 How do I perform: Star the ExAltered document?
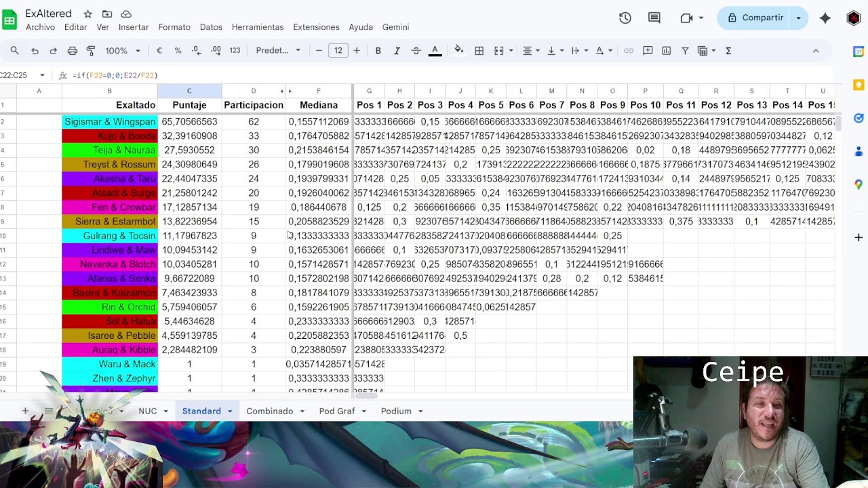tap(88, 14)
